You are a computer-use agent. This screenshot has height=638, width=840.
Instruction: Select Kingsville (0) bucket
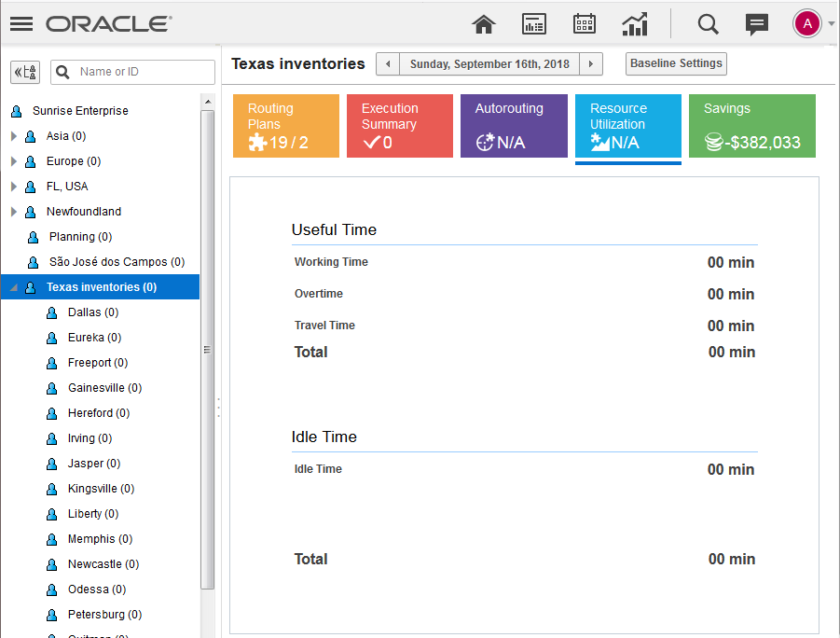pyautogui.click(x=101, y=489)
